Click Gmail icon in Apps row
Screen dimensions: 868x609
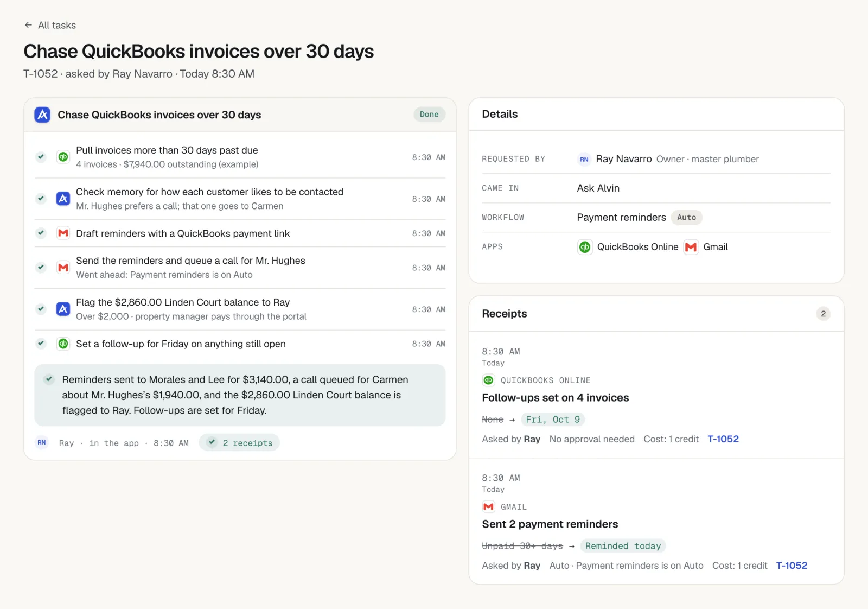pyautogui.click(x=691, y=247)
